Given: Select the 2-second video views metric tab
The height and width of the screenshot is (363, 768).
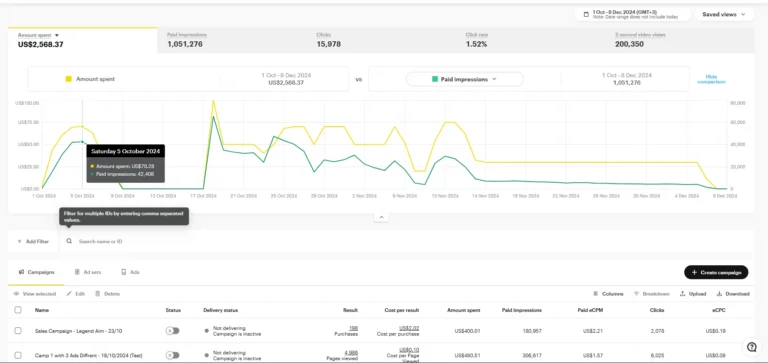Looking at the screenshot, I should tap(680, 40).
